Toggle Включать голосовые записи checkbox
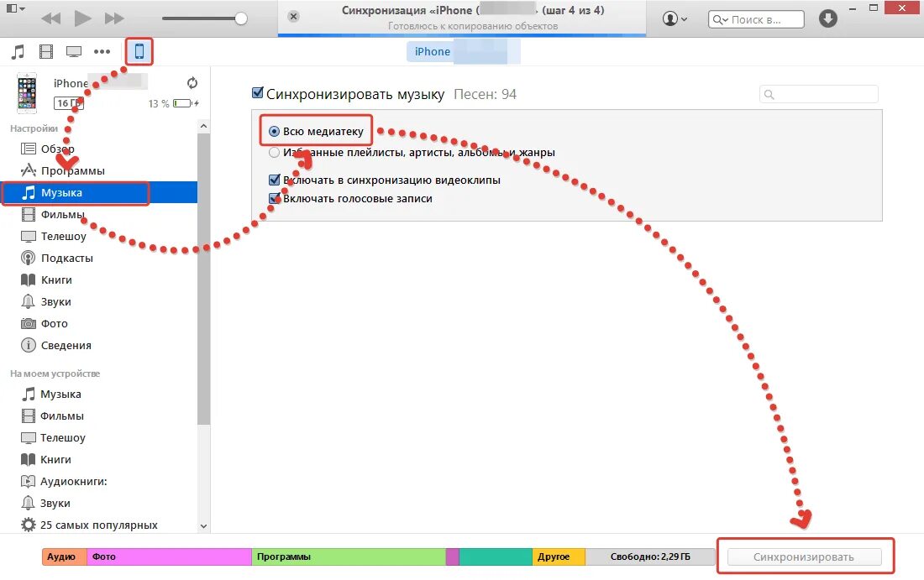Screen dimensions: 924x580 (274, 198)
